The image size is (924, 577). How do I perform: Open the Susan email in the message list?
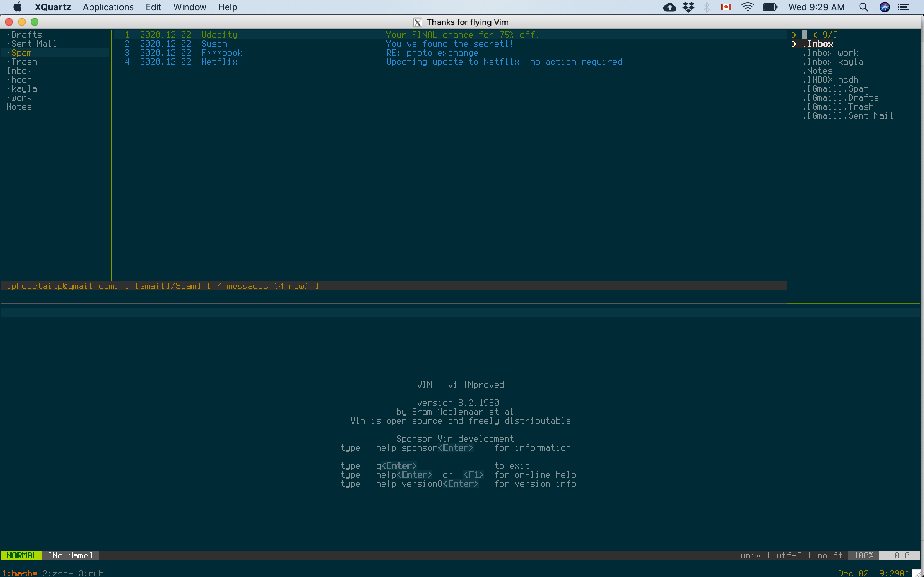[x=214, y=44]
